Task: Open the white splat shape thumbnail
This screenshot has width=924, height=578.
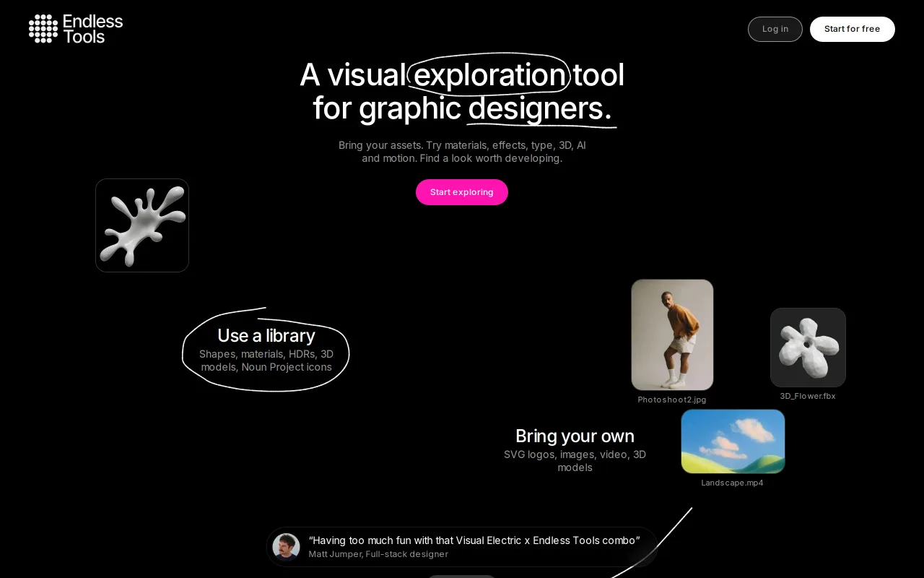Action: point(142,225)
